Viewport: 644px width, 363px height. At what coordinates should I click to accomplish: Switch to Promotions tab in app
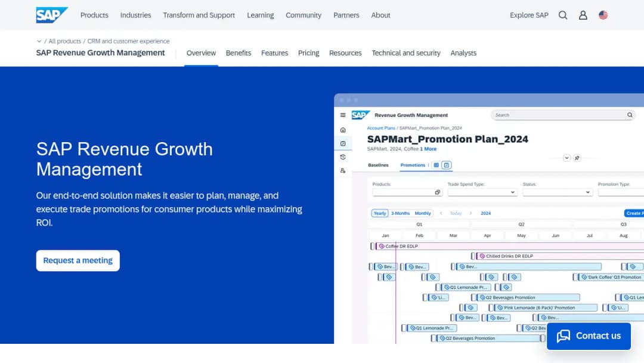point(413,165)
